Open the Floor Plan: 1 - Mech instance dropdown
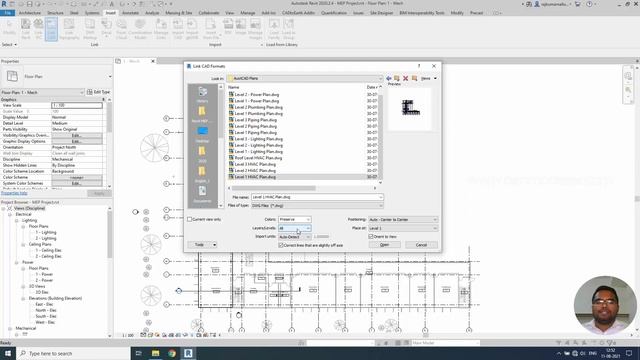Image resolution: width=640 pixels, height=360 pixels. tap(42, 93)
